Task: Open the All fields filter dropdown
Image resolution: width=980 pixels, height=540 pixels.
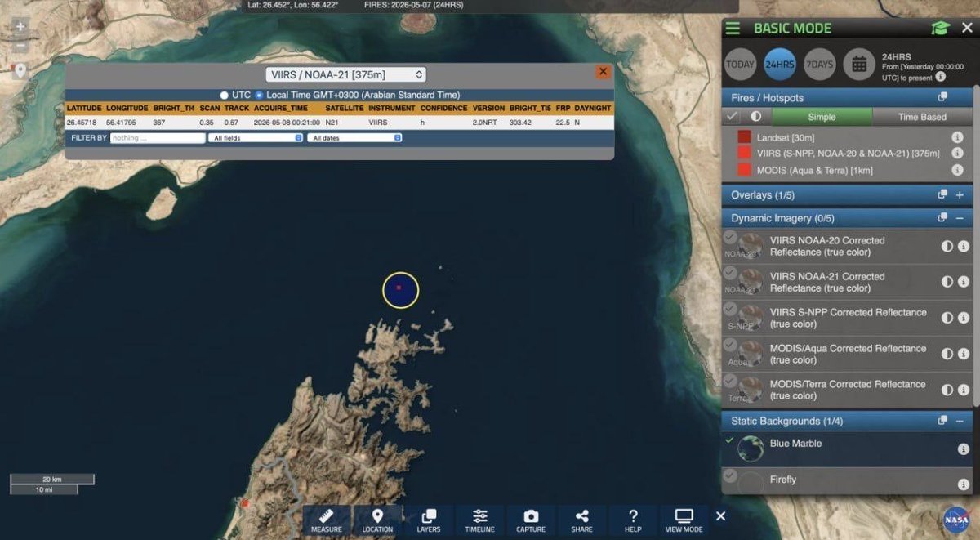Action: click(x=256, y=138)
